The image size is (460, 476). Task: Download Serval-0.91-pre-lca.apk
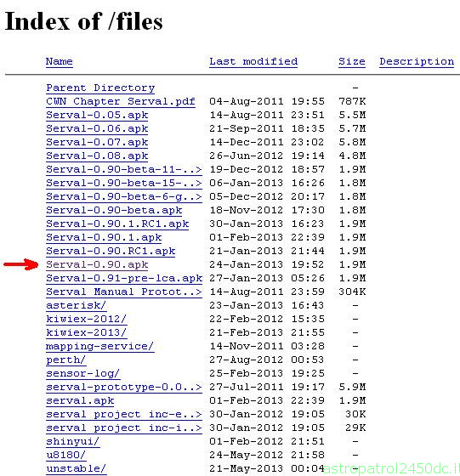point(124,279)
